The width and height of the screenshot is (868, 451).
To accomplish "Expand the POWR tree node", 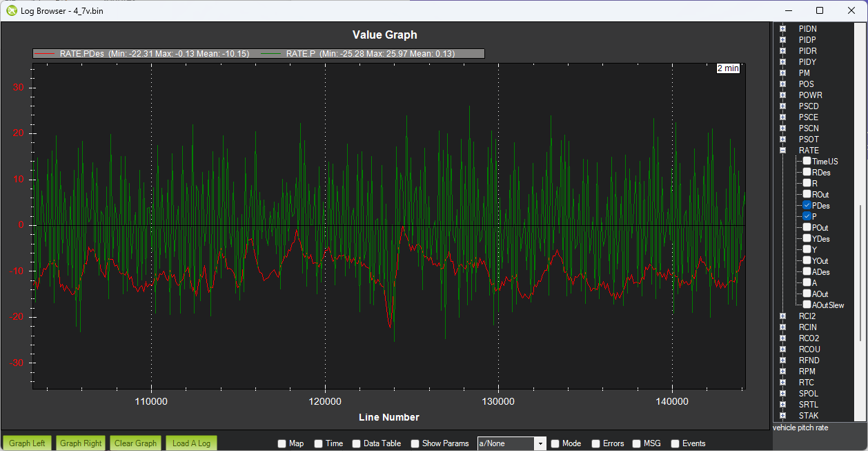I will [782, 95].
